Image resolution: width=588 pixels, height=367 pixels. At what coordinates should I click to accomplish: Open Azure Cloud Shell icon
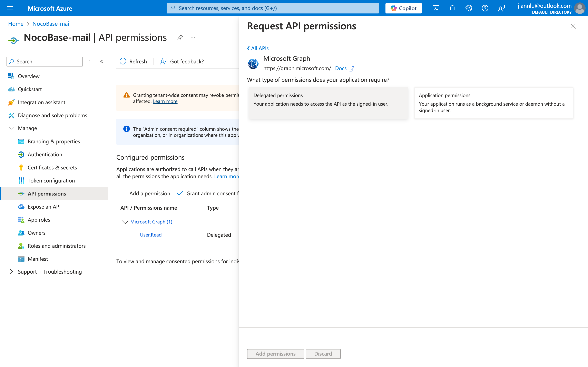(x=436, y=8)
